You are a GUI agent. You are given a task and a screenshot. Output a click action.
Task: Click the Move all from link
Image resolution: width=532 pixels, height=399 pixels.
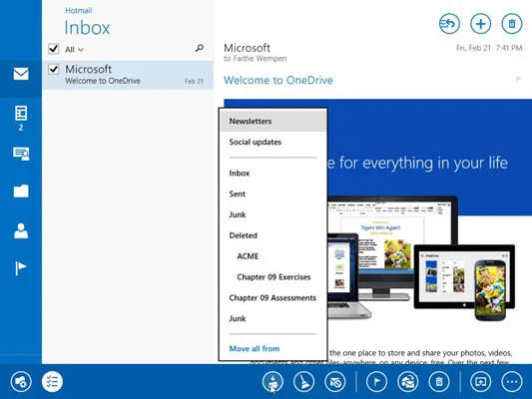pyautogui.click(x=255, y=348)
